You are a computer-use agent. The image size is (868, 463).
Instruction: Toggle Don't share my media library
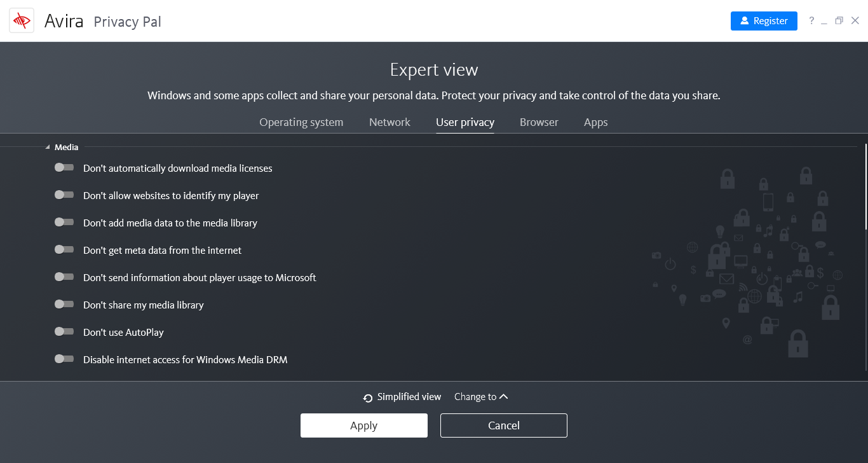(64, 305)
